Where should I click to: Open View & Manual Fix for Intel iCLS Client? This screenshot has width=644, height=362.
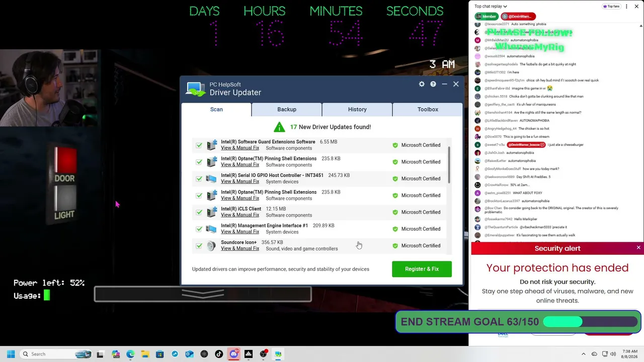click(240, 215)
